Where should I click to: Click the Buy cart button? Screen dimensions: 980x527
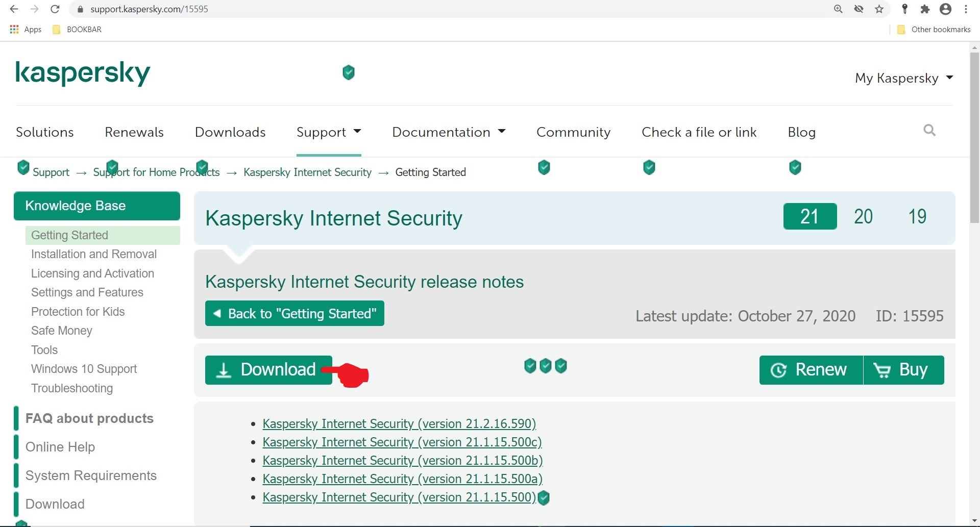(x=904, y=370)
